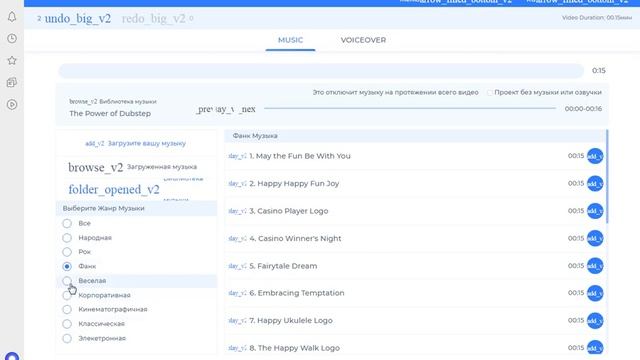Add Embracing Temptation track
This screenshot has width=640, height=360.
click(x=595, y=293)
